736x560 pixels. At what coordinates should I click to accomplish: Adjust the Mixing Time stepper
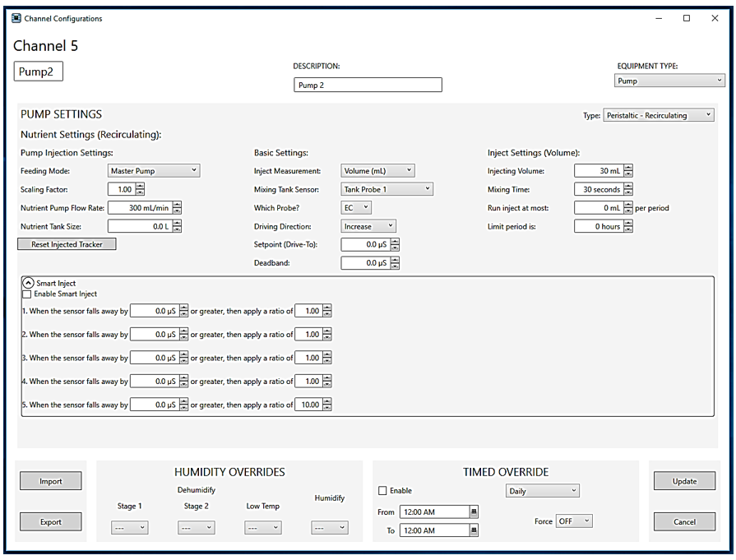[x=628, y=189]
